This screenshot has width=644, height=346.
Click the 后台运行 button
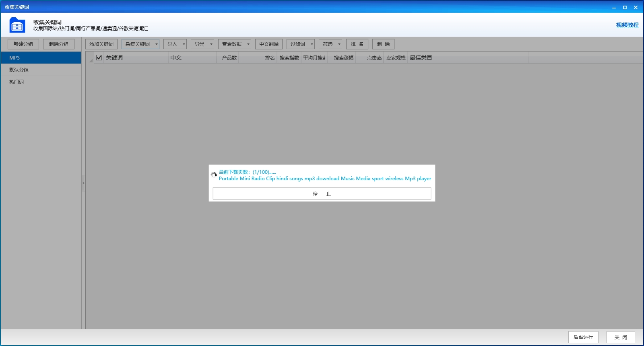[583, 337]
